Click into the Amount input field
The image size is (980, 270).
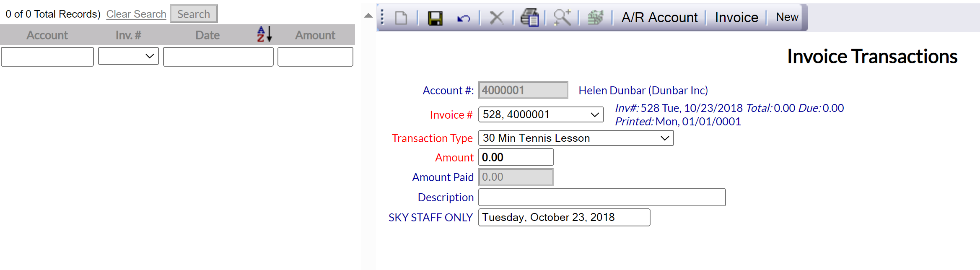click(x=516, y=157)
